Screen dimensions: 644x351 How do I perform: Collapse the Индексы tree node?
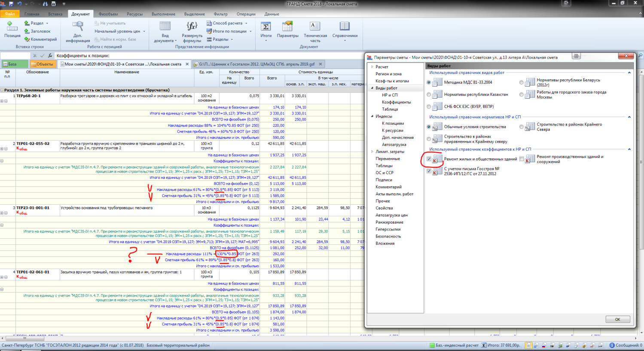(372, 117)
